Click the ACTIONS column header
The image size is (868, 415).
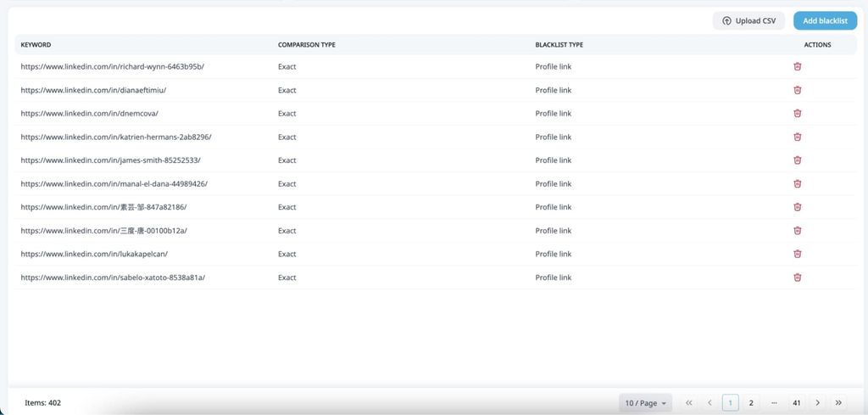818,45
